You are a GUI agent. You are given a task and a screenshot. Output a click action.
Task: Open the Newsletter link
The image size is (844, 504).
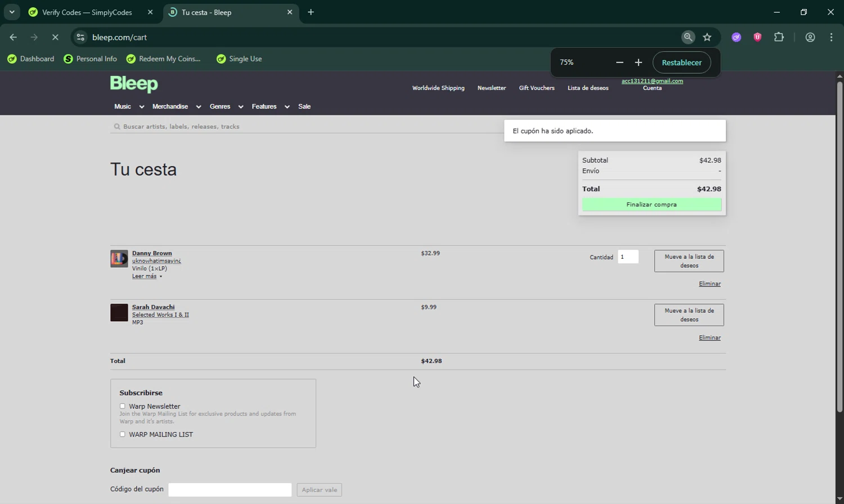[491, 88]
